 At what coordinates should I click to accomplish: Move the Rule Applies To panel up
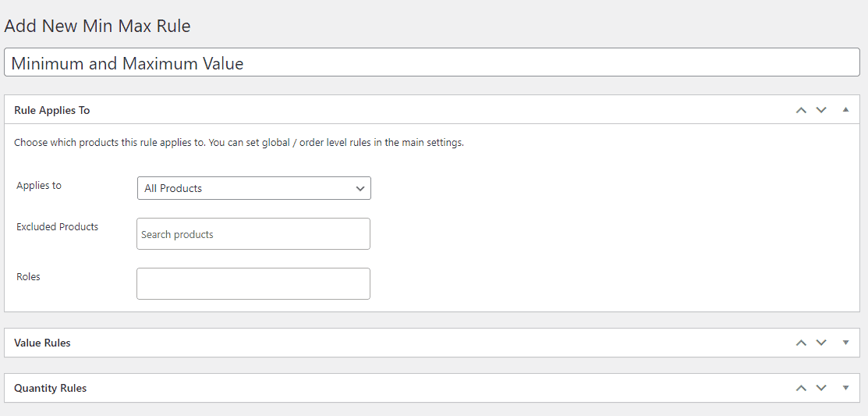point(800,110)
